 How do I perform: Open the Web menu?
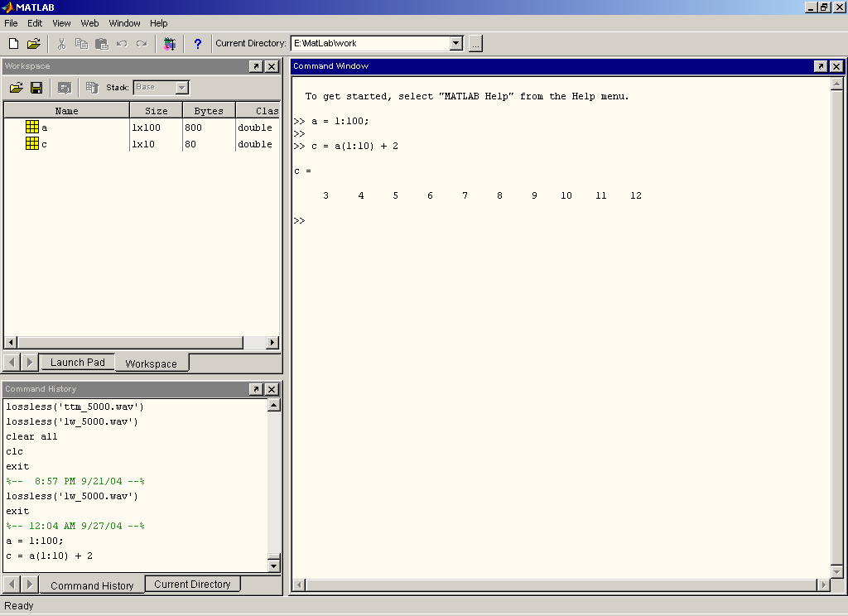point(89,23)
